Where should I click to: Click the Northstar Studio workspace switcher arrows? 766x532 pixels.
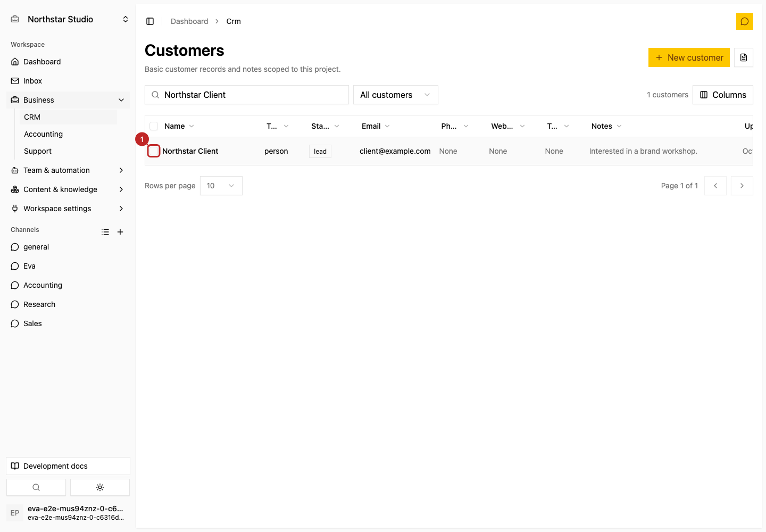[x=126, y=19]
